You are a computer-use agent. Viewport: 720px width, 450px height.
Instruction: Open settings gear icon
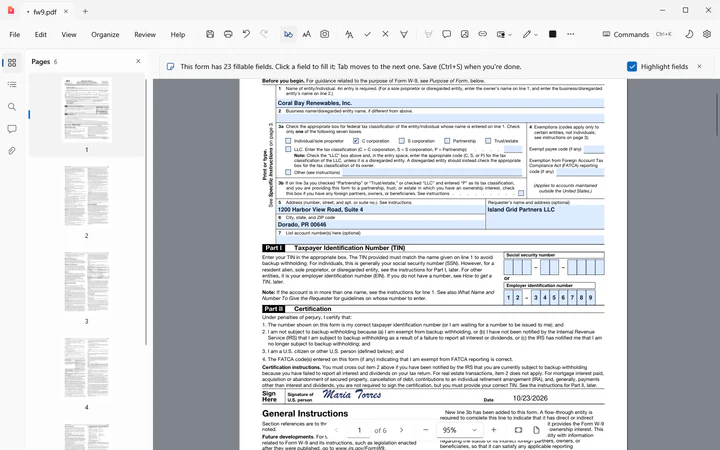[x=707, y=34]
